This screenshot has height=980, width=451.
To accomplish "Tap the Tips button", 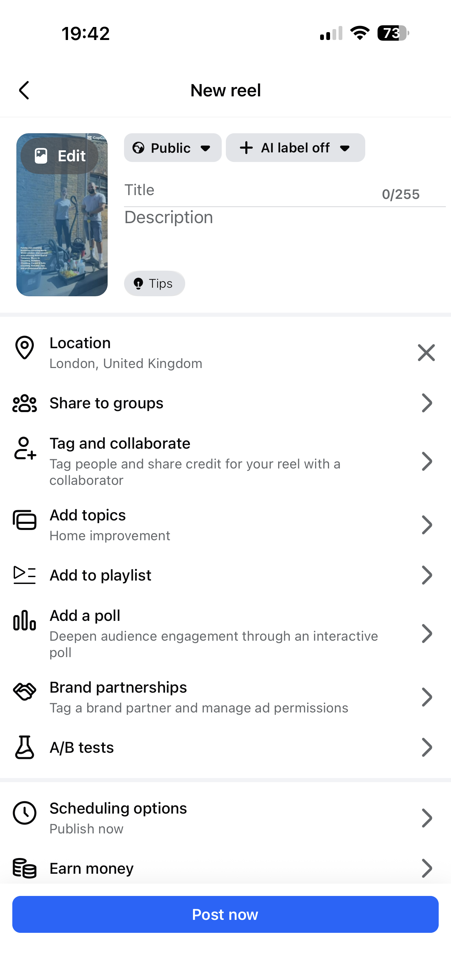I will [x=154, y=283].
